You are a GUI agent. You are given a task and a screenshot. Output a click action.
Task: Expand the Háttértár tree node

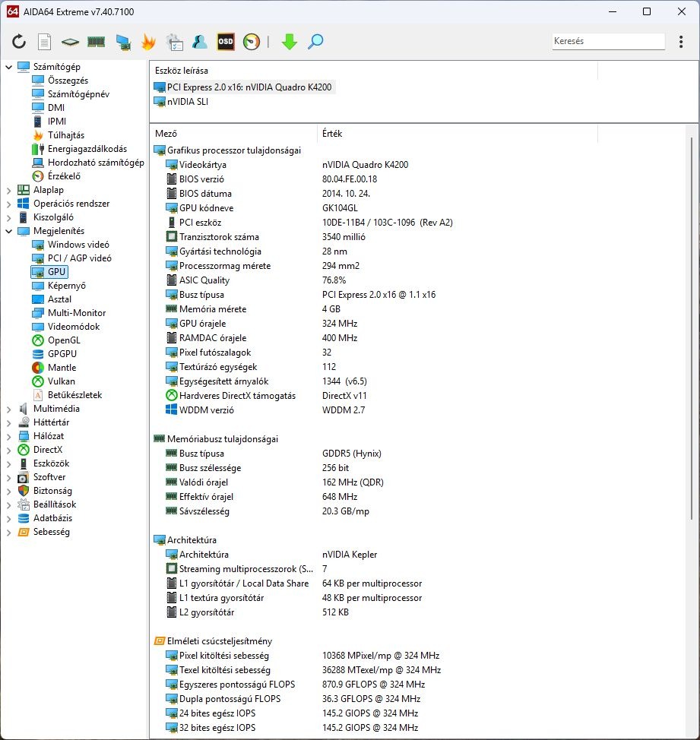(x=8, y=423)
